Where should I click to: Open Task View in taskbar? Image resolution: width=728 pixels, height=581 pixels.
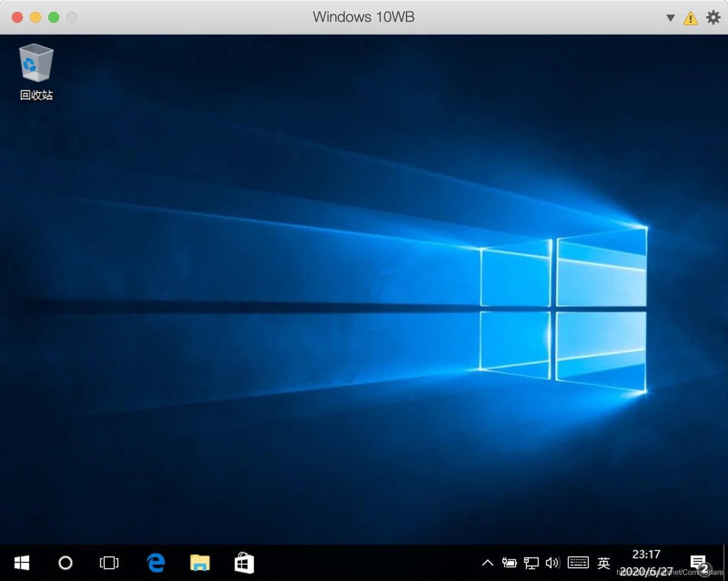point(109,563)
